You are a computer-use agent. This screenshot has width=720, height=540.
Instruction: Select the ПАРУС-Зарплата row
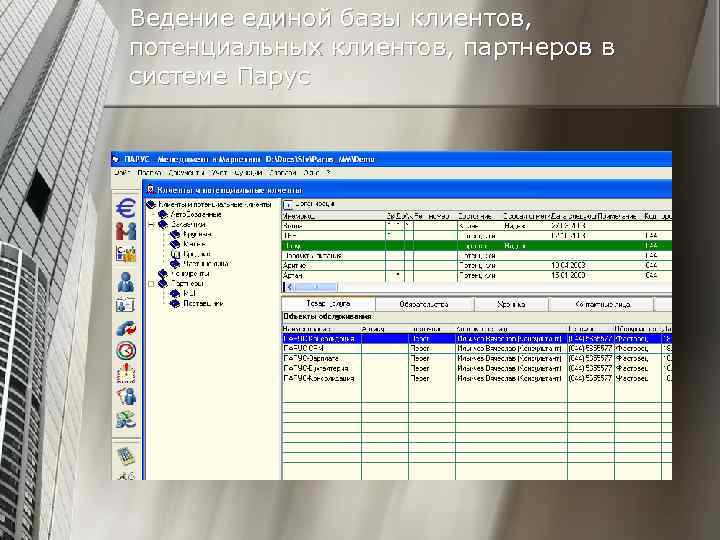click(x=477, y=359)
